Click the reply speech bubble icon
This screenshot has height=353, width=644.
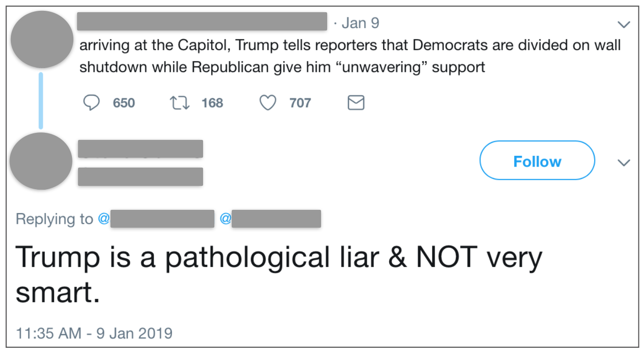point(92,103)
